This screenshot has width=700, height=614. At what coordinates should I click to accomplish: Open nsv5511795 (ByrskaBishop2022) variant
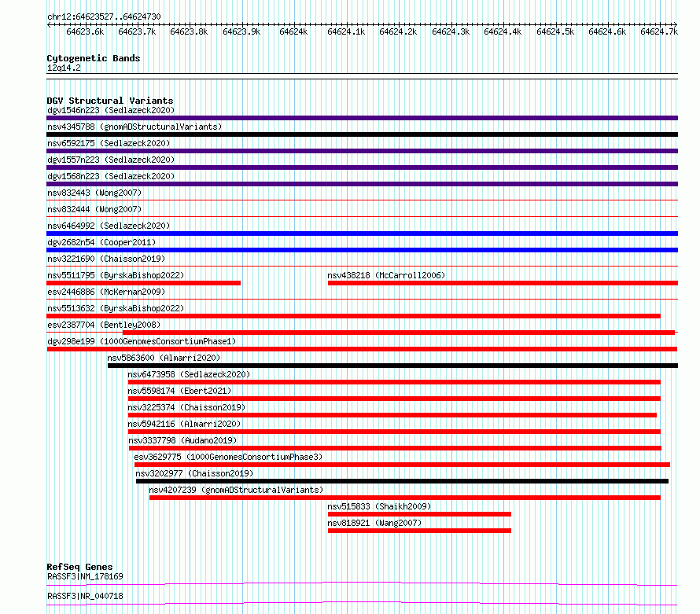(116, 275)
